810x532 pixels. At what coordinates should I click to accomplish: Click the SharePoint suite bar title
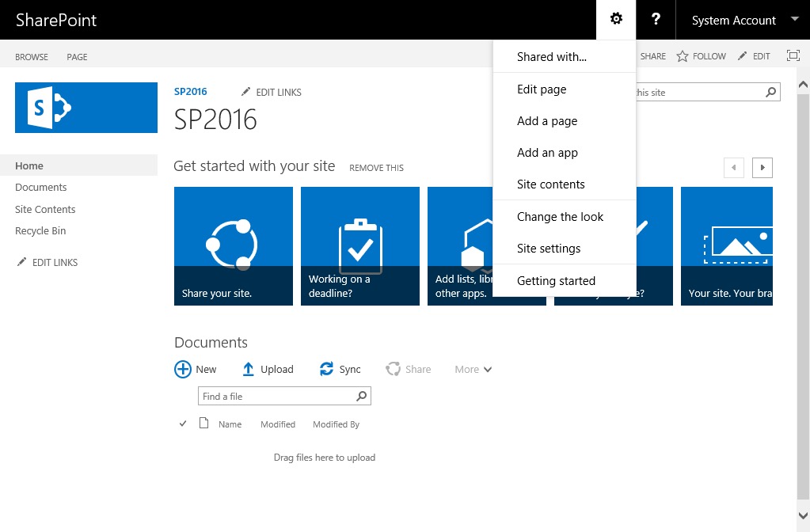(x=56, y=20)
